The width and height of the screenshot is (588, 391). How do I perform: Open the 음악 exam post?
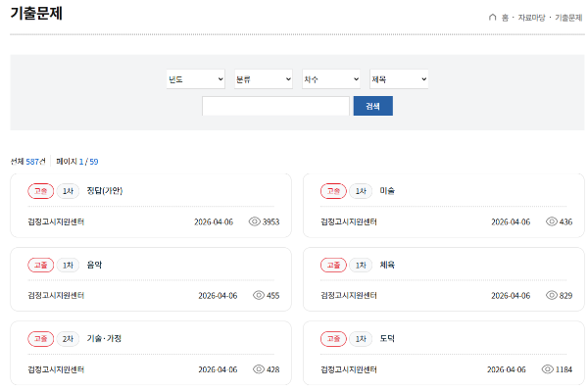coord(94,265)
